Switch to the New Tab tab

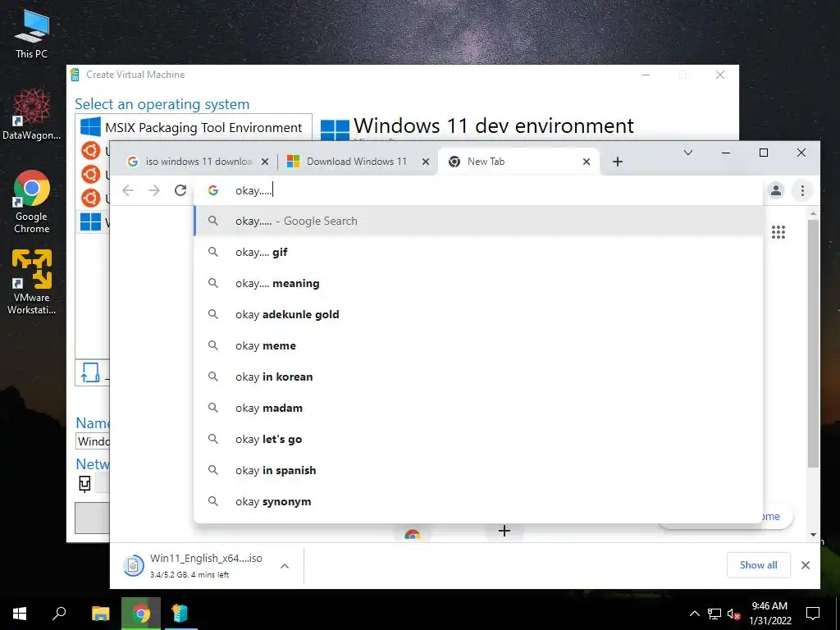518,162
